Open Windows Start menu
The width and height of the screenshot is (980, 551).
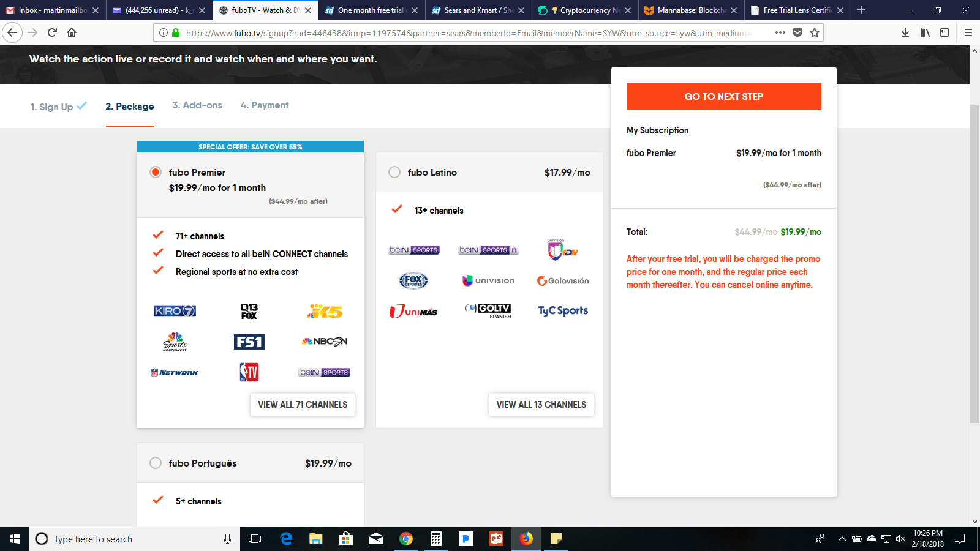click(x=15, y=539)
